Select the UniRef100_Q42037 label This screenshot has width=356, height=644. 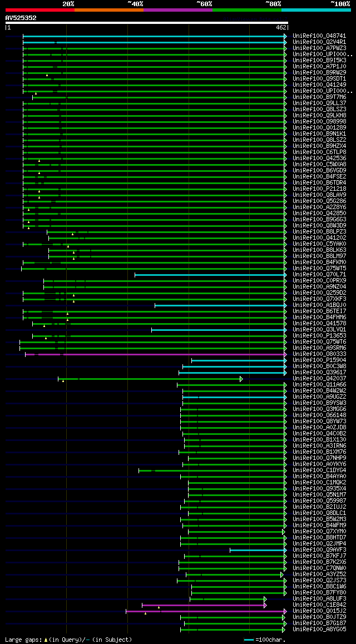point(319,379)
